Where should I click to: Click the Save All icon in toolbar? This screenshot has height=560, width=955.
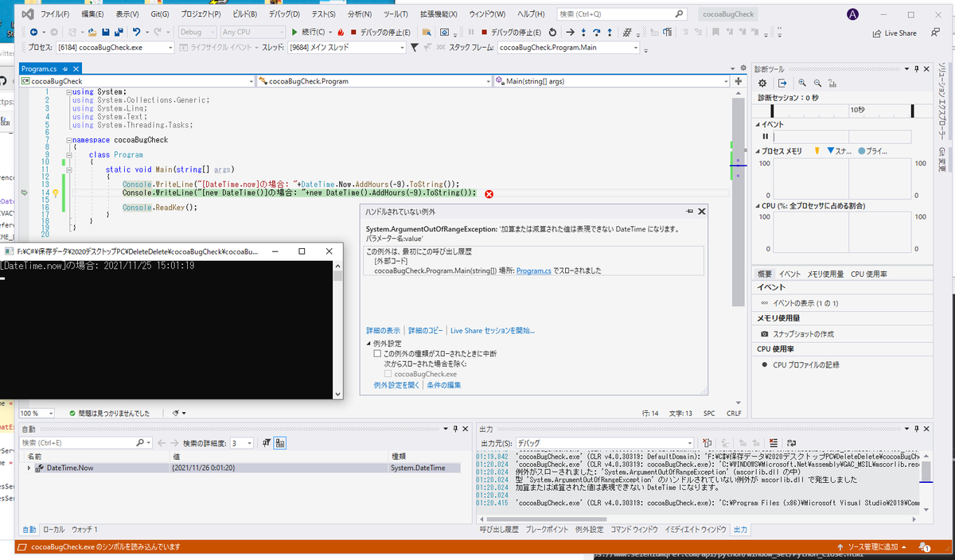pyautogui.click(x=119, y=32)
